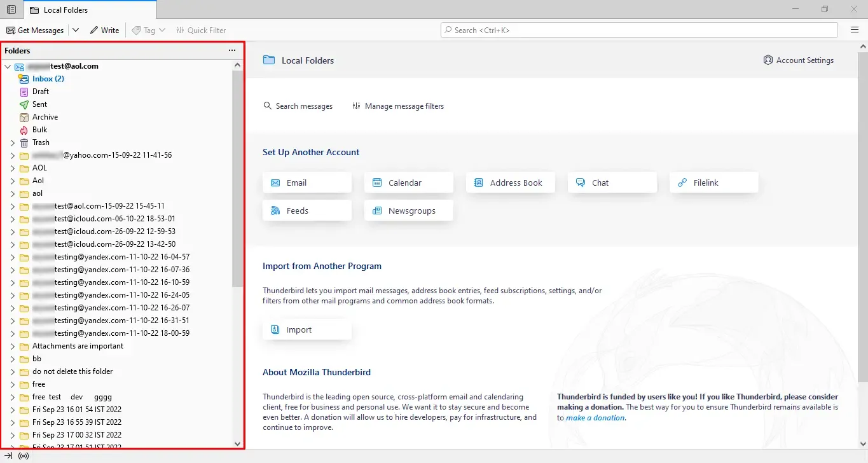Open Folders pane options (three dots)
This screenshot has height=463, width=868.
tap(231, 50)
